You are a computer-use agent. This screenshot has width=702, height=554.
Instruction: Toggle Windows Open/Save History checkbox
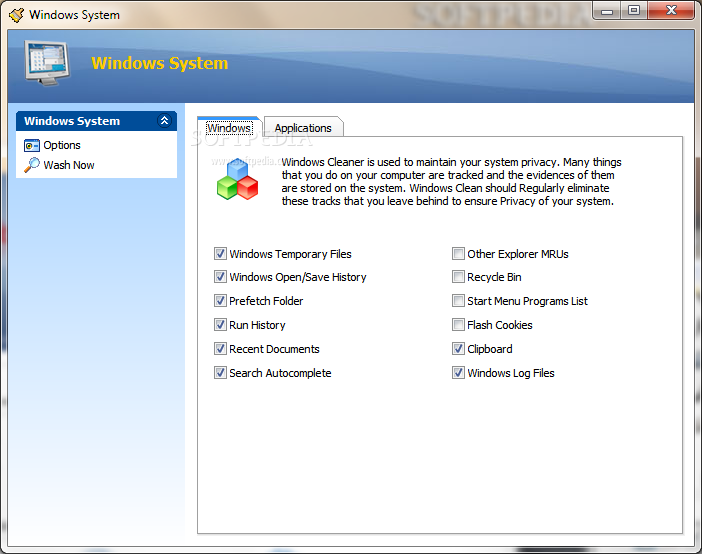coord(220,277)
